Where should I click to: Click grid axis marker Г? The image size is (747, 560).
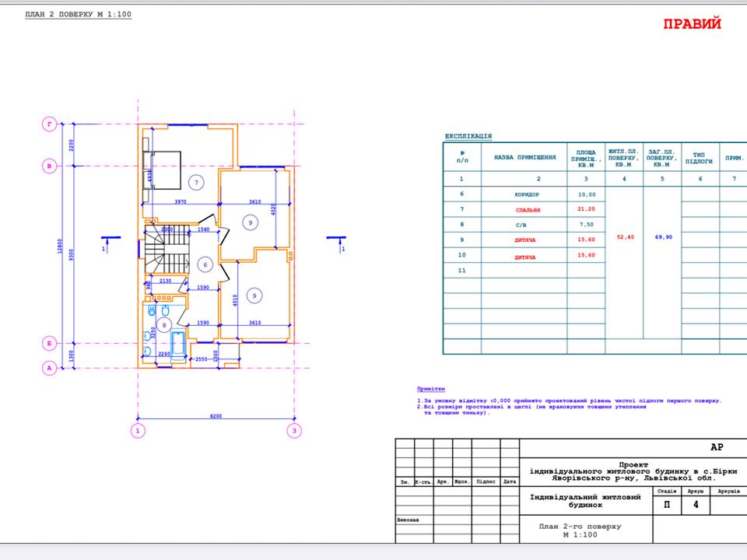[51, 124]
